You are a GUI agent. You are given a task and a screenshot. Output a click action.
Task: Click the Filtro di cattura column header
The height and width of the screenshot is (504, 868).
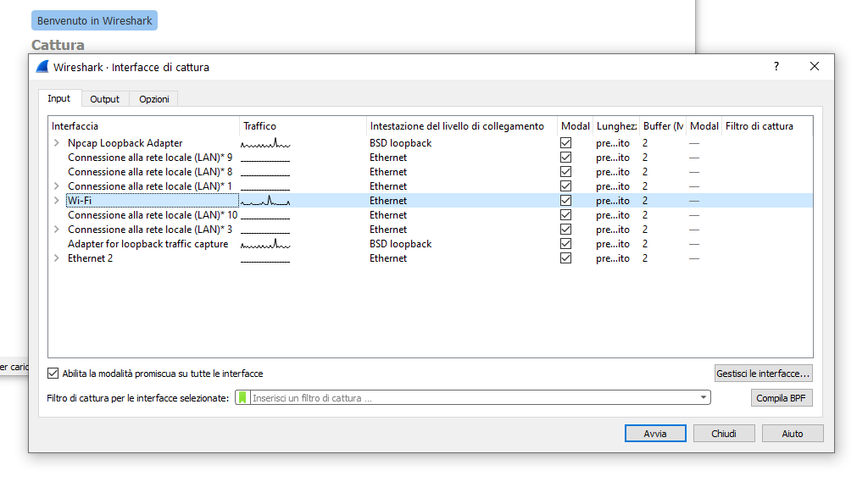point(767,126)
